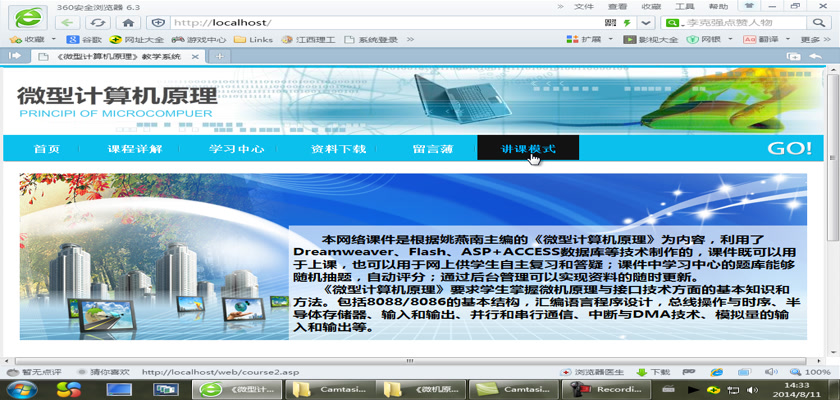This screenshot has height=400, width=840.
Task: Click the 收藏 star favorites button
Action: pos(27,40)
